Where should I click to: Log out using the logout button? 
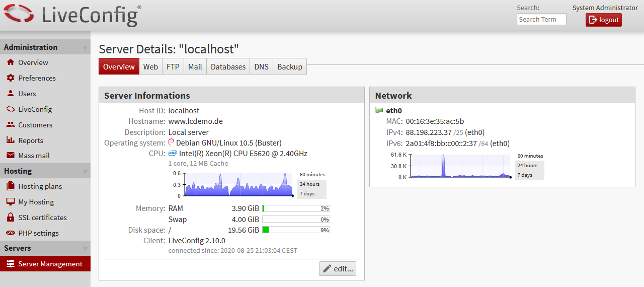pos(603,20)
